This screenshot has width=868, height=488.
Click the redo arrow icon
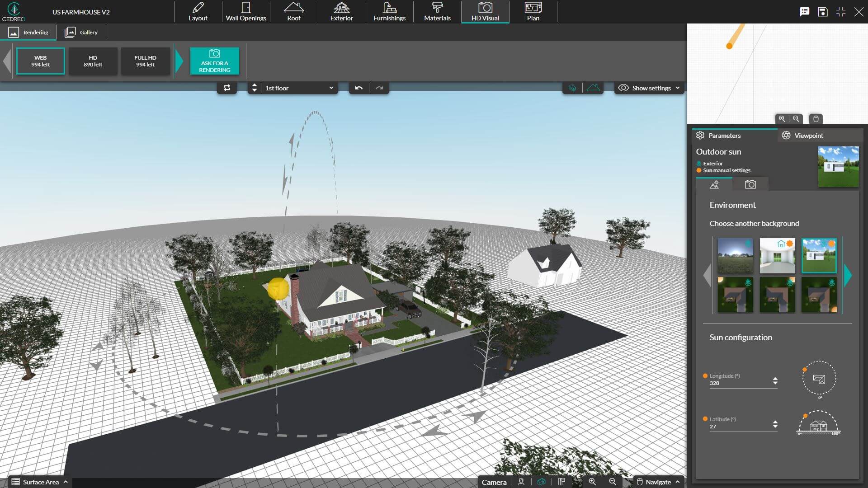[379, 88]
